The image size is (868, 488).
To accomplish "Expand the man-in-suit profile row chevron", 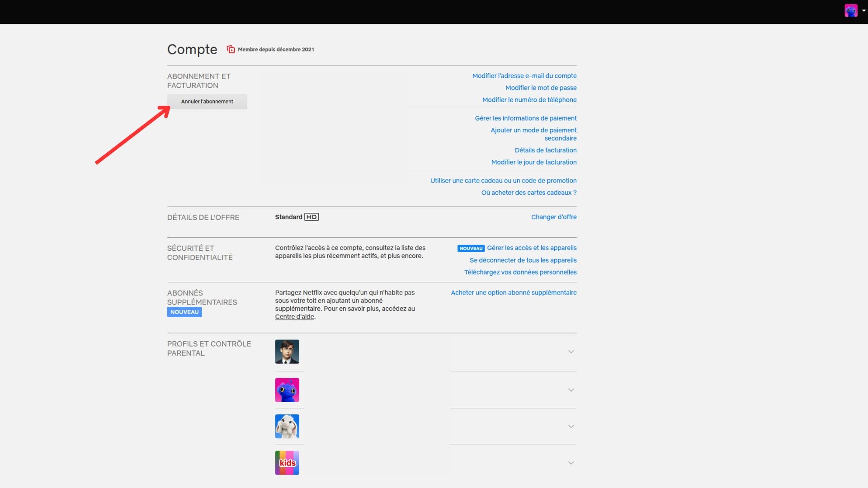I will click(571, 352).
